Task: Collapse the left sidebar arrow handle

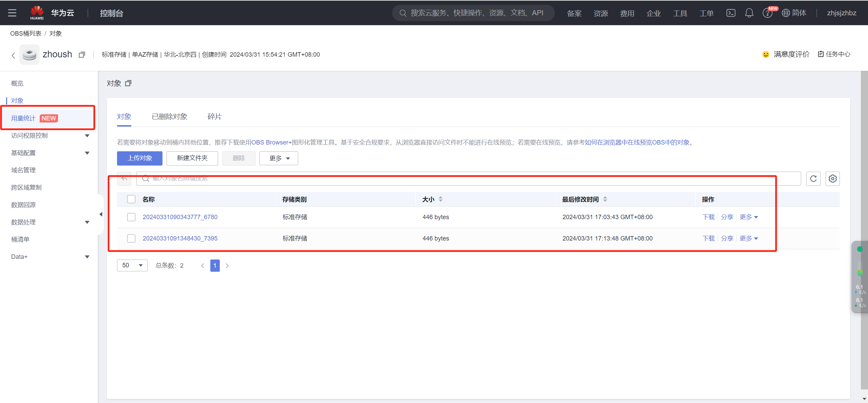Action: tap(101, 214)
